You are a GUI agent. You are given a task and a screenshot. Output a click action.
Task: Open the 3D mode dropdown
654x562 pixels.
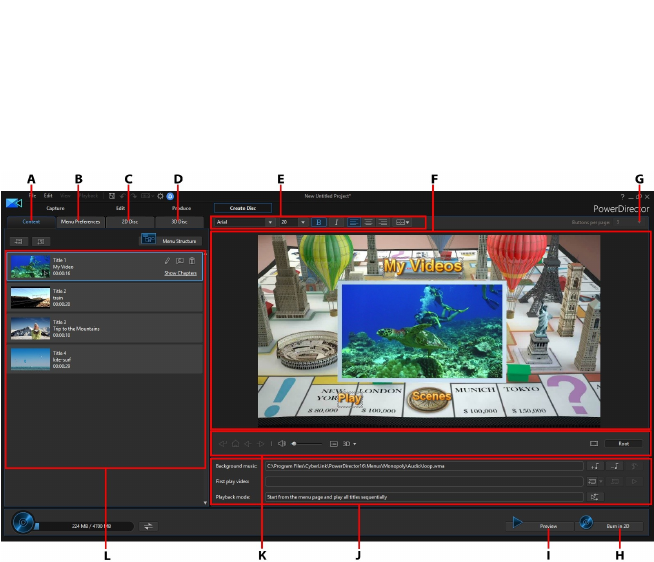[350, 444]
